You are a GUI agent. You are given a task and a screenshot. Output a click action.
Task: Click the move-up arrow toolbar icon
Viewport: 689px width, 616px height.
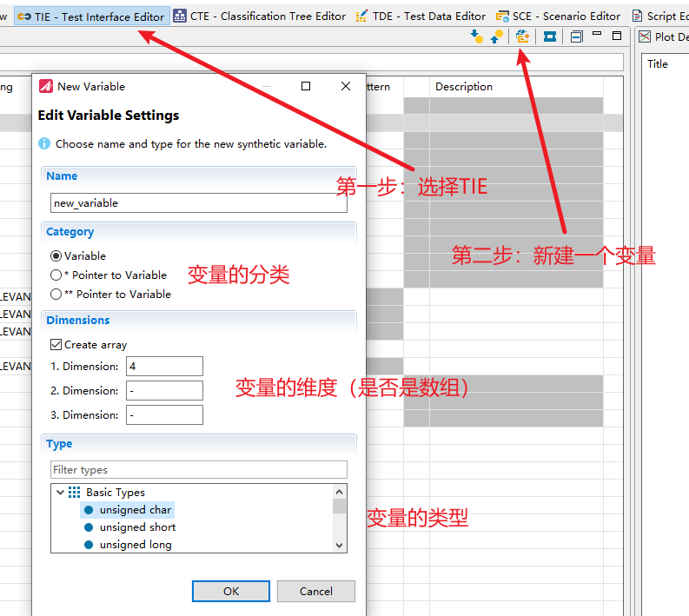click(496, 36)
